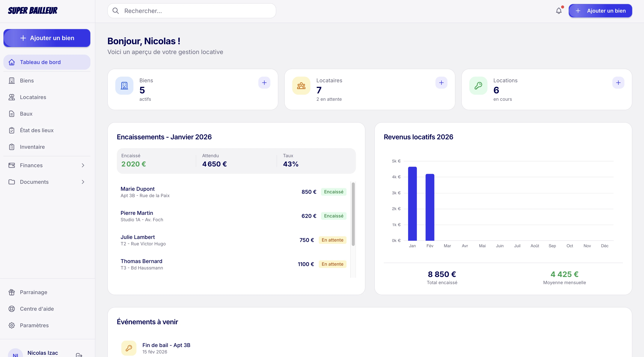Click the plus icon on Biens card

click(264, 83)
